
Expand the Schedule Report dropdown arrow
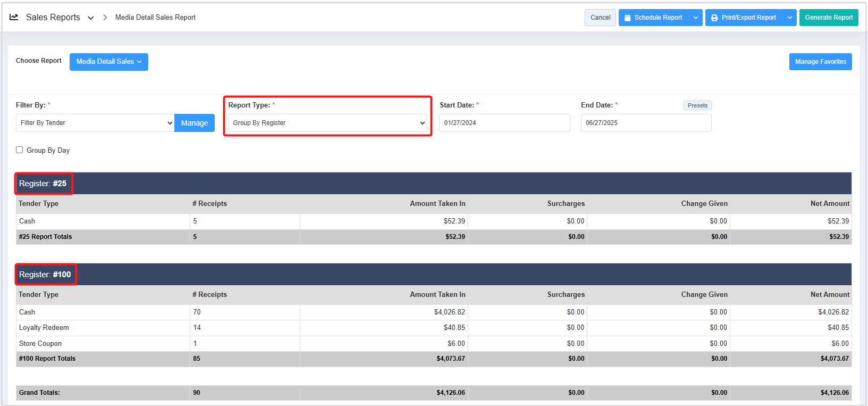[695, 18]
